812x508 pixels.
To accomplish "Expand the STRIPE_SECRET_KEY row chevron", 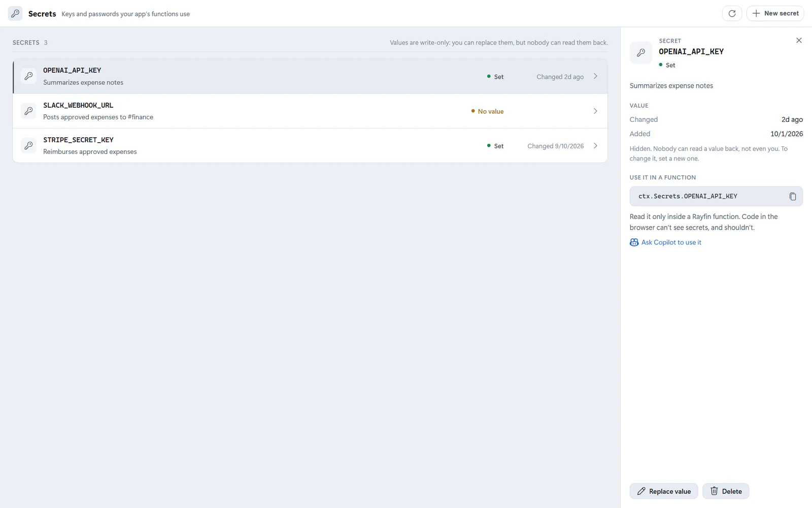I will [x=595, y=145].
